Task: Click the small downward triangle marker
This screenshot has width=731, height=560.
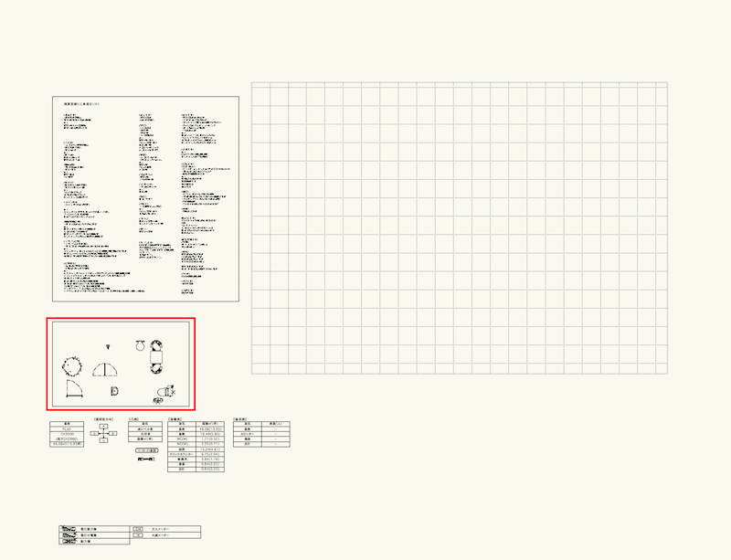Action: tap(108, 346)
